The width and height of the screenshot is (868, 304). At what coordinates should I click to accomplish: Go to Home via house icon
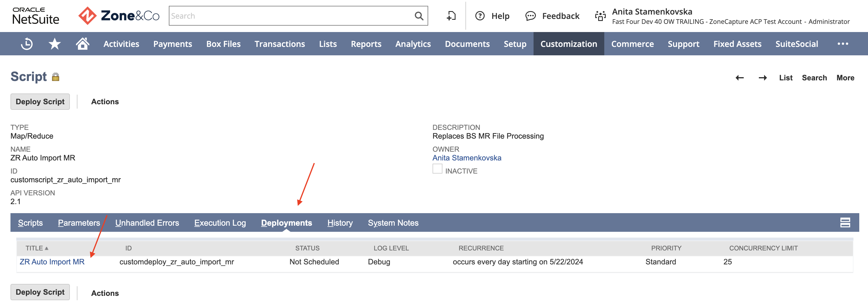[82, 44]
